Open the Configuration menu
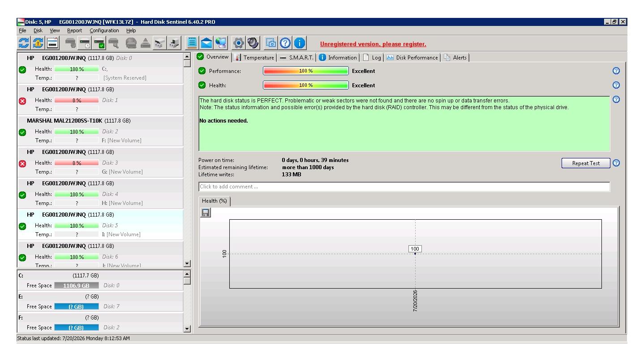The image size is (644, 362). 104,30
